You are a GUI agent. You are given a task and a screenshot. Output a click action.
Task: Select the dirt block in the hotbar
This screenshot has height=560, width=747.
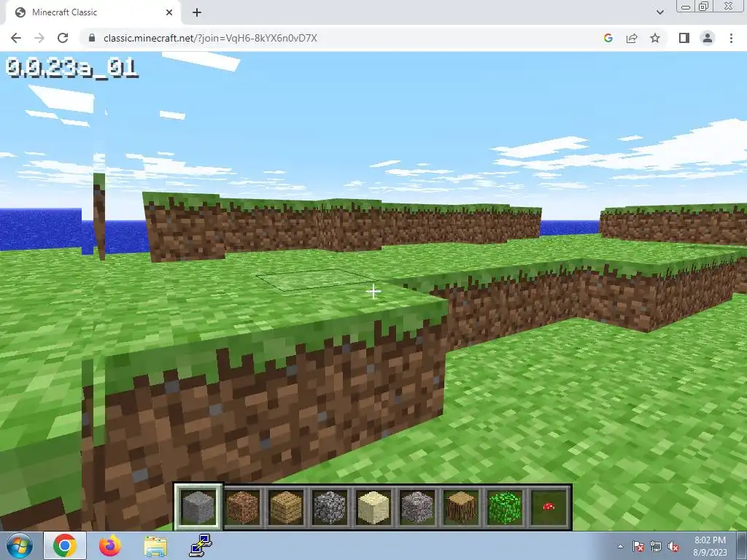(x=242, y=507)
